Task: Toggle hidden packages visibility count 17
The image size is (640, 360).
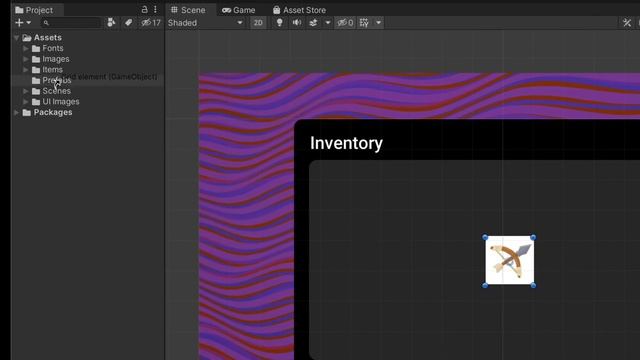Action: [x=151, y=23]
